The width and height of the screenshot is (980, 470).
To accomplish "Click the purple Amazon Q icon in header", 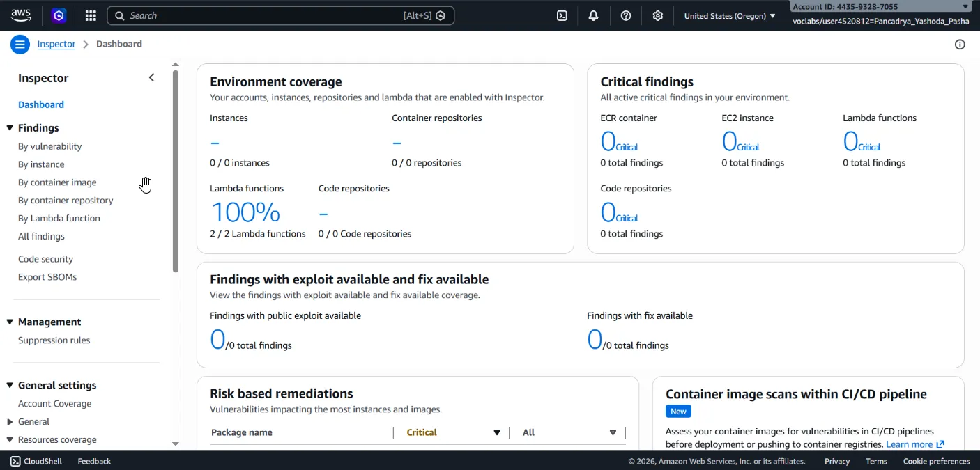I will coord(59,15).
